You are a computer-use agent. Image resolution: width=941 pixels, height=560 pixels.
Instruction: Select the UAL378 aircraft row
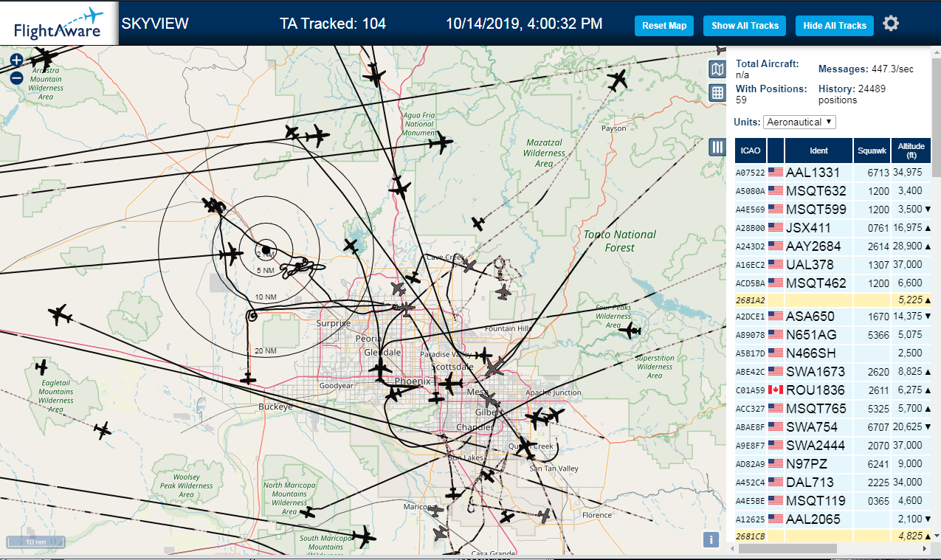pyautogui.click(x=833, y=264)
